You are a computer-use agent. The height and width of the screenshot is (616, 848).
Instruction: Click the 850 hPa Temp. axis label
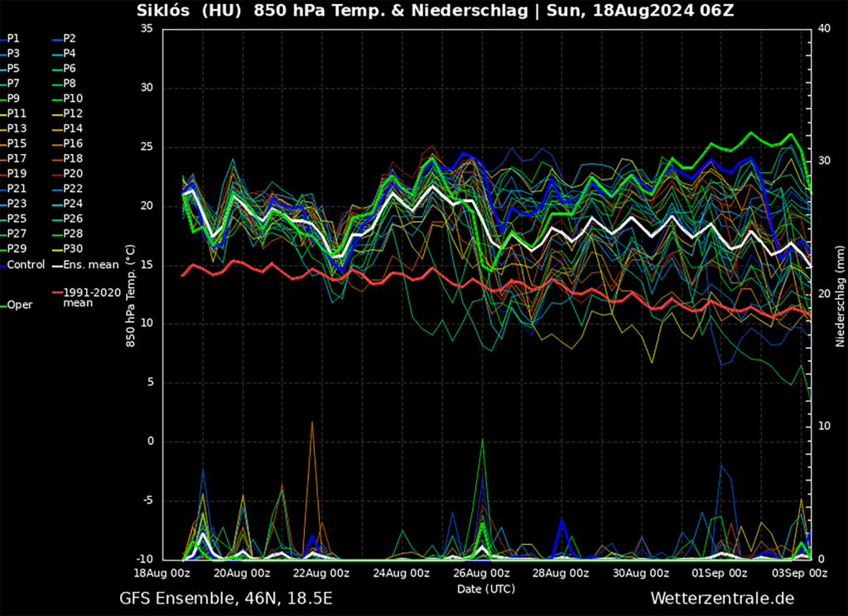coord(130,295)
